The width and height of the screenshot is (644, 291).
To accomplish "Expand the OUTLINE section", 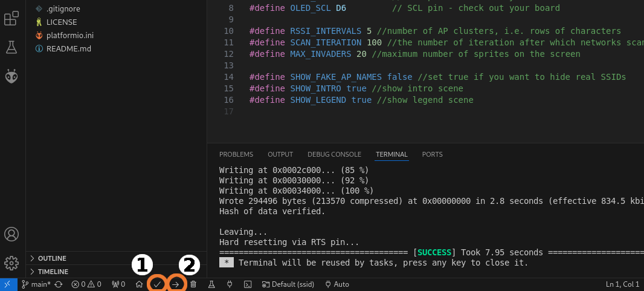I will click(52, 258).
